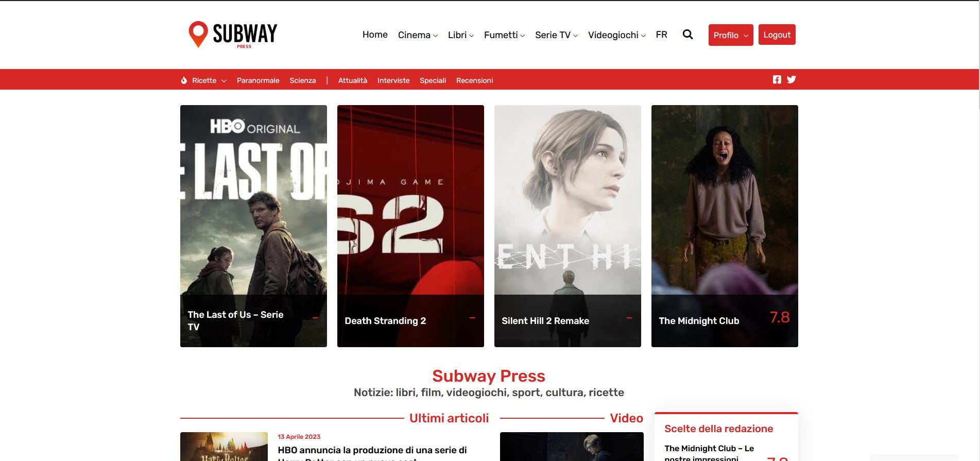This screenshot has height=461, width=980.
Task: Open the Scienza section
Action: coord(303,80)
